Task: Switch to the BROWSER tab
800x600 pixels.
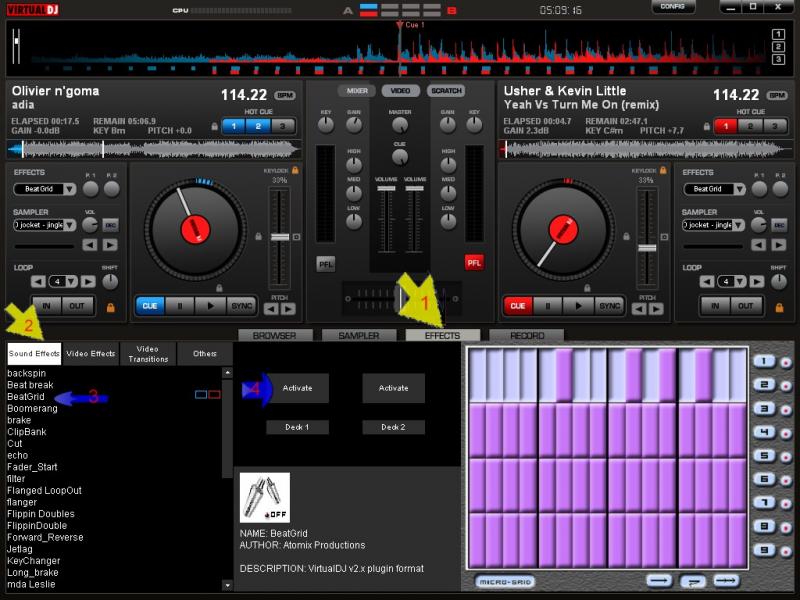Action: click(x=274, y=336)
